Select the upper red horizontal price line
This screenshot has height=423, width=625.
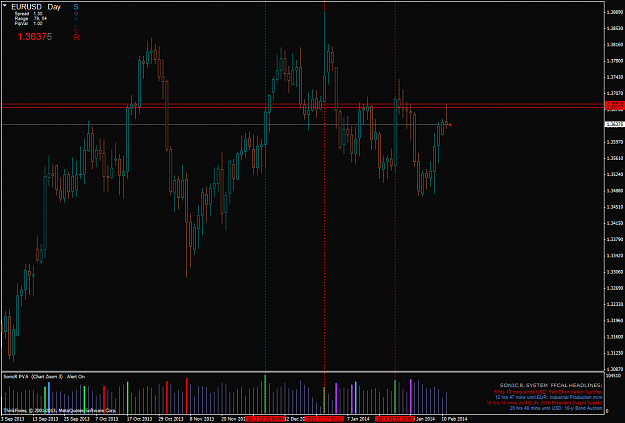click(x=303, y=104)
